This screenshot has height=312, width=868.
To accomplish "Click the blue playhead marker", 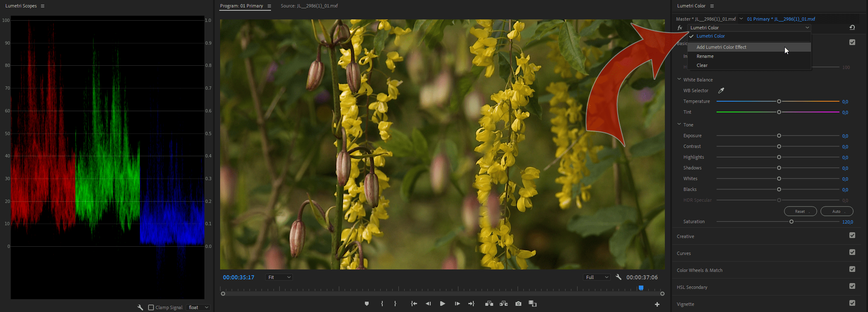I will (x=641, y=288).
